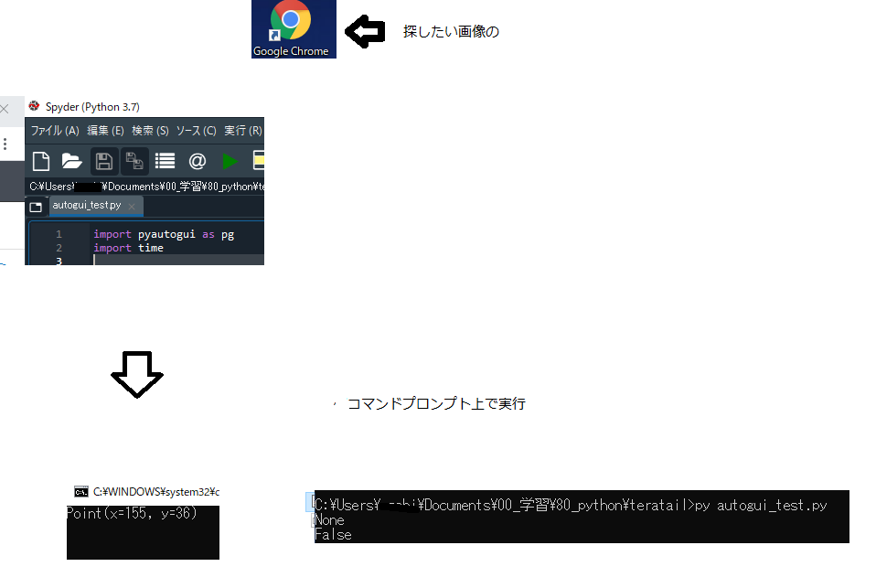Save the current file in Spyder
The height and width of the screenshot is (588, 876).
(x=104, y=161)
